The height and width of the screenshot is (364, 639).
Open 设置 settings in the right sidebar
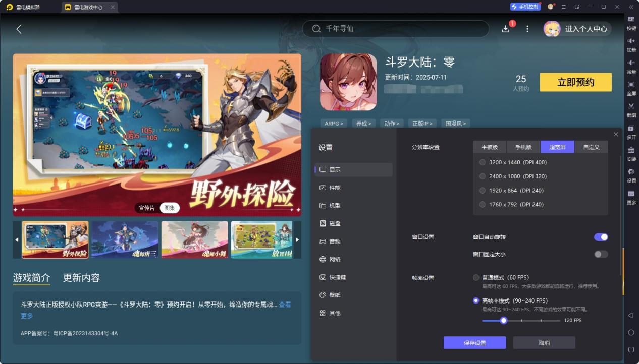coord(631,175)
